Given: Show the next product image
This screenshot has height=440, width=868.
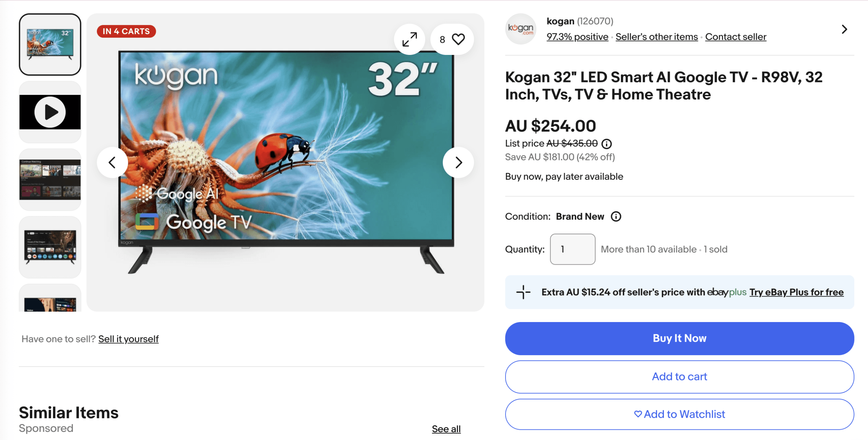Looking at the screenshot, I should (x=458, y=162).
